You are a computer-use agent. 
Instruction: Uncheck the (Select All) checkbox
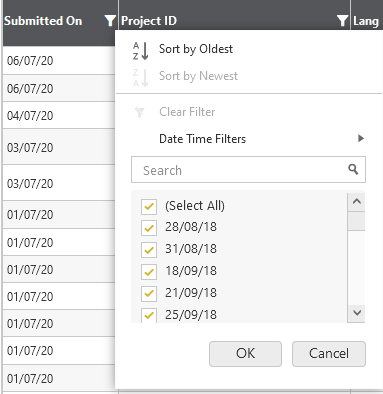149,206
